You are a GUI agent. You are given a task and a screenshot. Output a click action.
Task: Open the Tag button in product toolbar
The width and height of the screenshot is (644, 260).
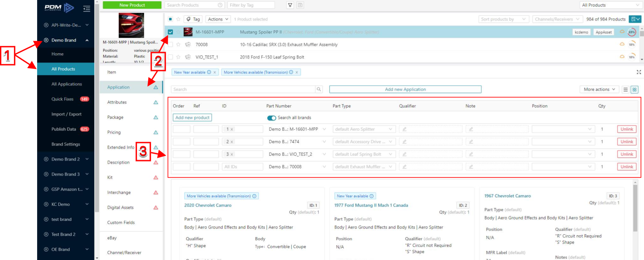(x=193, y=19)
